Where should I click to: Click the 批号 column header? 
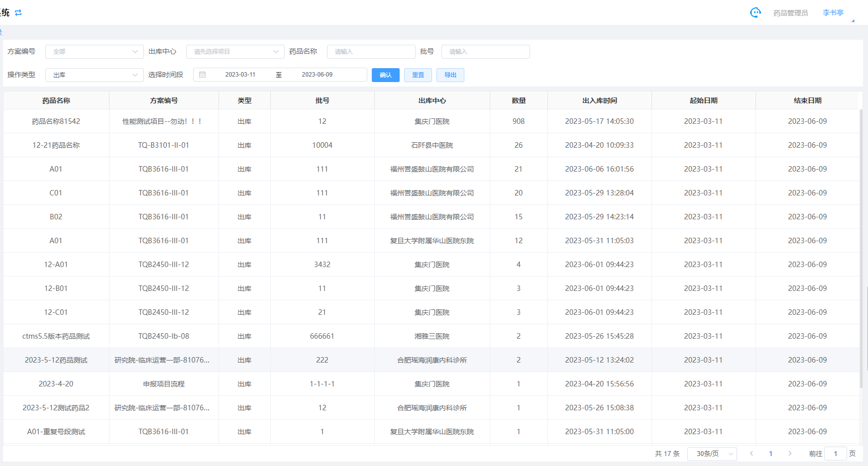click(323, 100)
